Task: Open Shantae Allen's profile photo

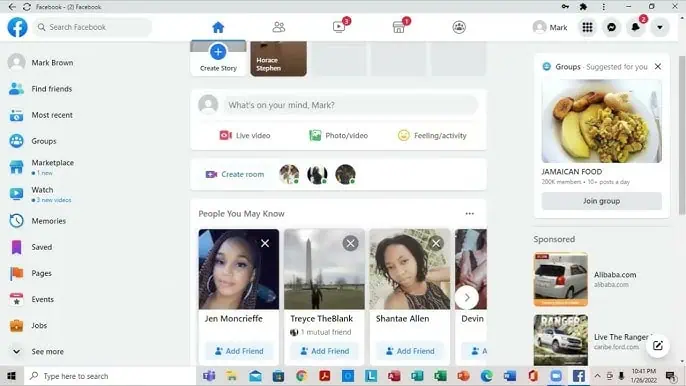Action: click(410, 269)
